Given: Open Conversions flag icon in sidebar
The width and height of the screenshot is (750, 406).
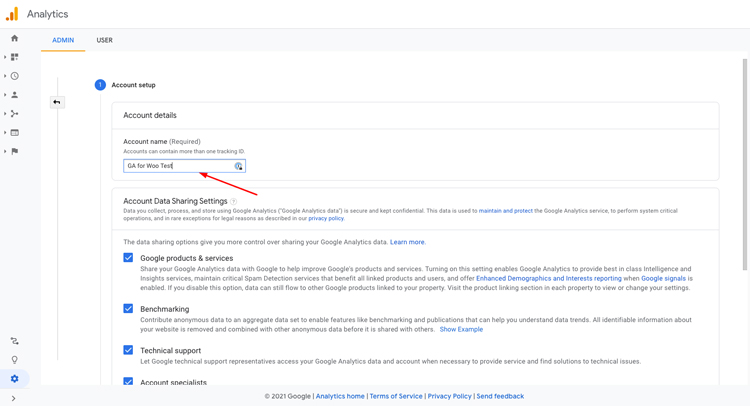Looking at the screenshot, I should 14,151.
